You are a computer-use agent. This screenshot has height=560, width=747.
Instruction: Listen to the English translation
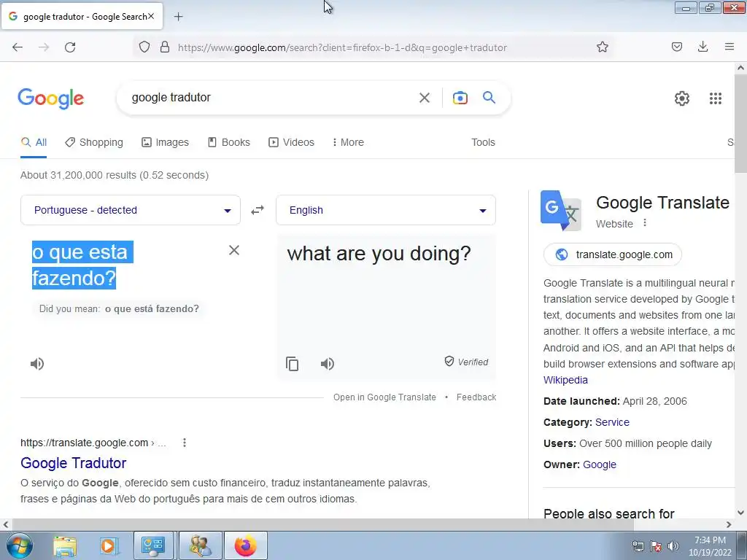coord(328,364)
